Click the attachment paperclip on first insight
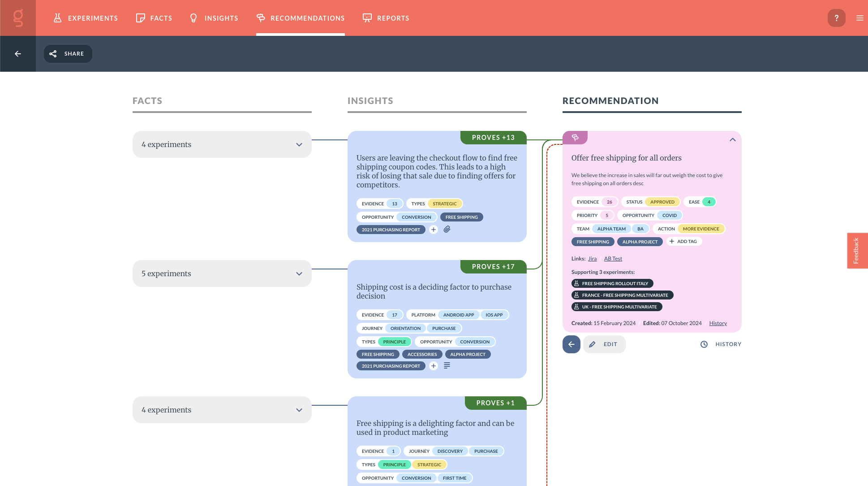This screenshot has height=486, width=868. pos(447,230)
